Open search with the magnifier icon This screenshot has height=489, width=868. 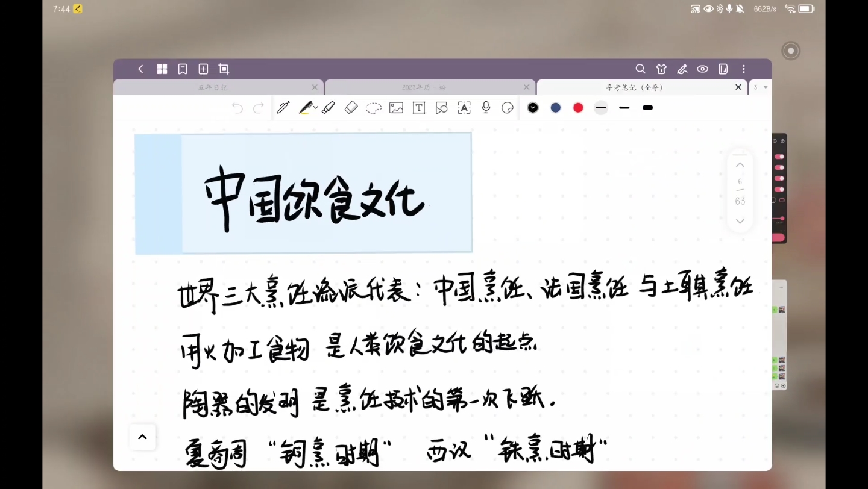[641, 69]
